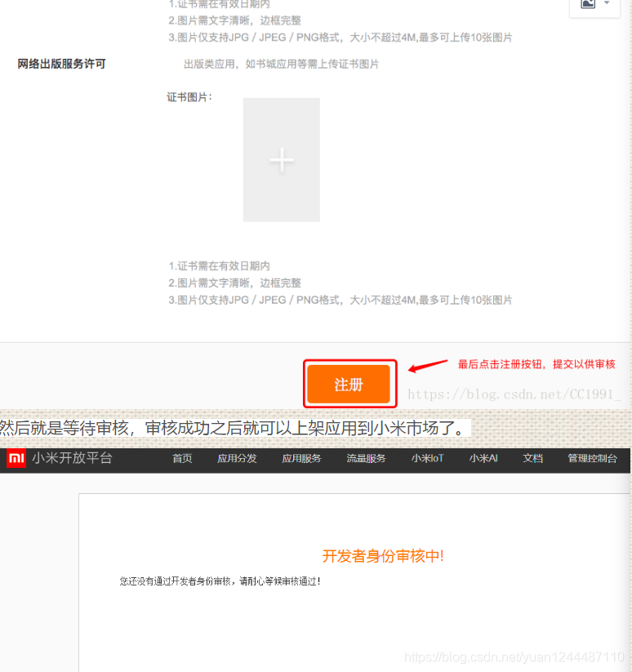Click the 小米开放平台 title text
632x672 pixels.
coord(72,458)
